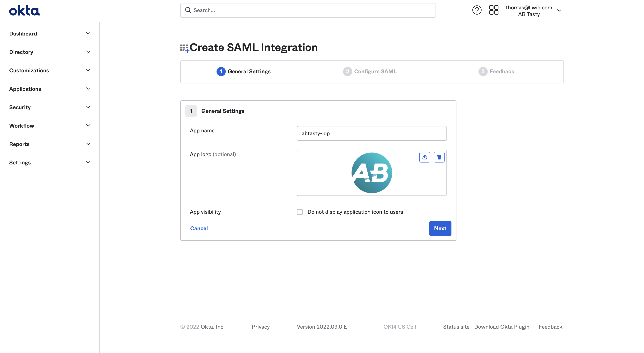The image size is (644, 353).
Task: Open the Status site footer link
Action: 456,327
